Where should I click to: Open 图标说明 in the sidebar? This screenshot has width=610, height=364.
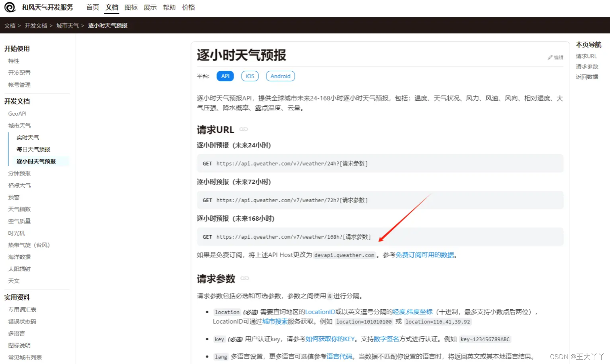(19, 345)
